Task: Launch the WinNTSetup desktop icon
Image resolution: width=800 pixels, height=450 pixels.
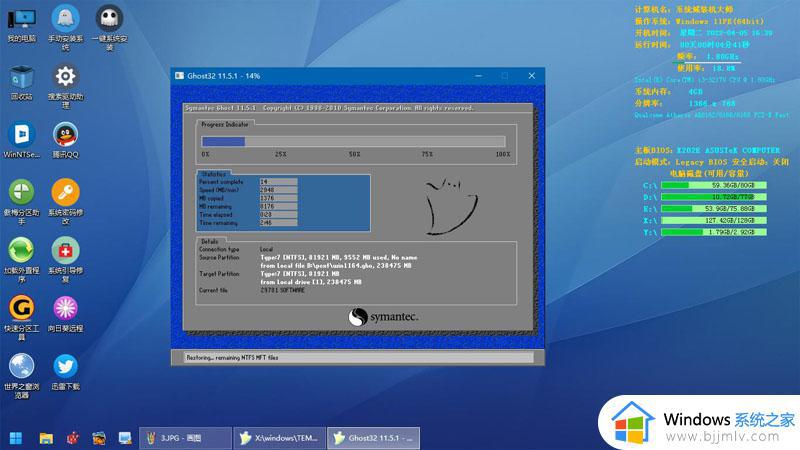Action: (x=21, y=140)
